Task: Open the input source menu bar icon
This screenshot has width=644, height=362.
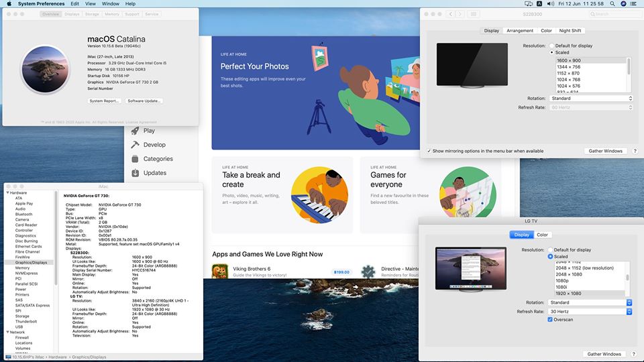Action: 539,4
